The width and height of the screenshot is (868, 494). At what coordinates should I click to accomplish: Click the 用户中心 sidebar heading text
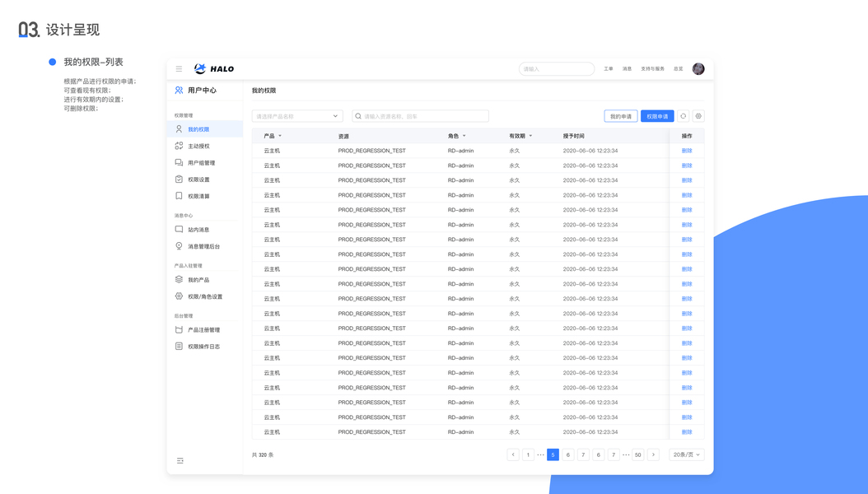(202, 91)
